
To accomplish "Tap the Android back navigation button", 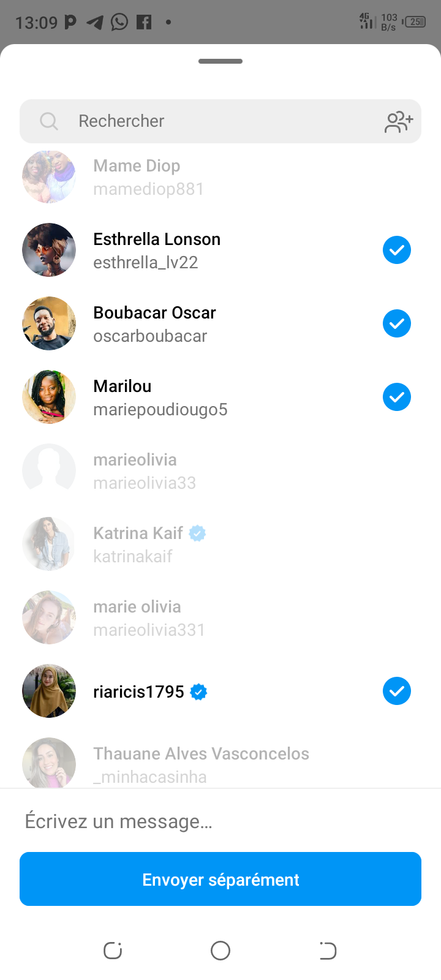I will coord(328,951).
